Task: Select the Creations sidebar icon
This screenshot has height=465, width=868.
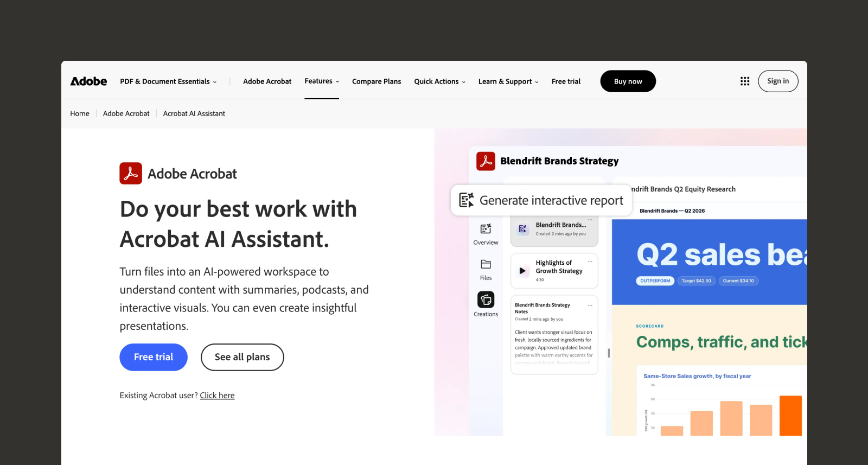Action: (486, 300)
